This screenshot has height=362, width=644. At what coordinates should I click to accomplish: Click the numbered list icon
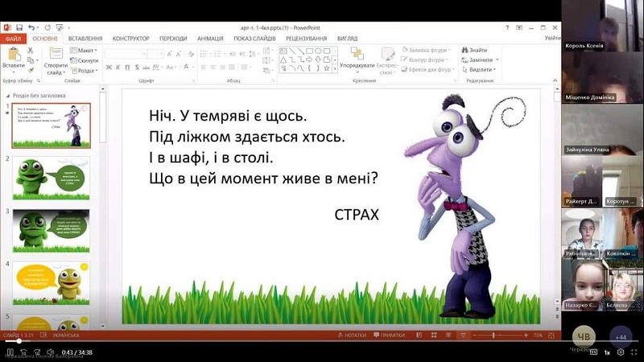[x=217, y=54]
